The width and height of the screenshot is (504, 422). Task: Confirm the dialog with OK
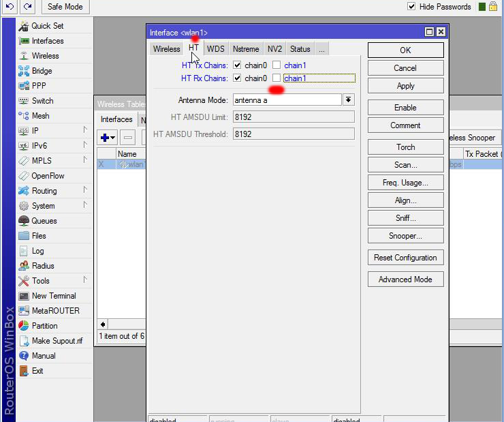(x=406, y=50)
